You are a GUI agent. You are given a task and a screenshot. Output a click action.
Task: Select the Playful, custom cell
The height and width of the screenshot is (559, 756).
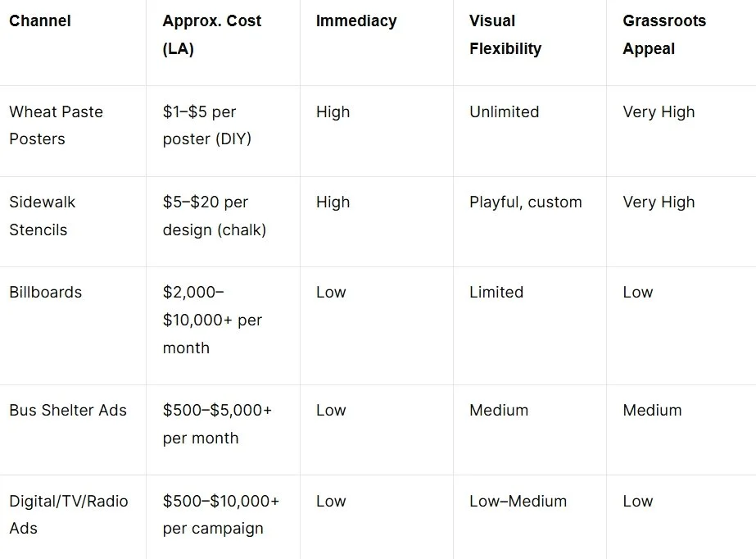point(525,202)
